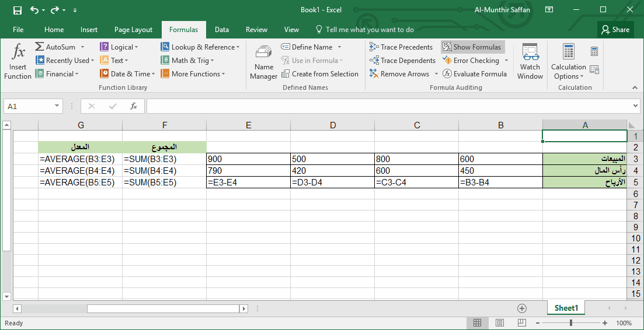The width and height of the screenshot is (644, 330).
Task: Click the Save icon in title bar
Action: pos(17,10)
